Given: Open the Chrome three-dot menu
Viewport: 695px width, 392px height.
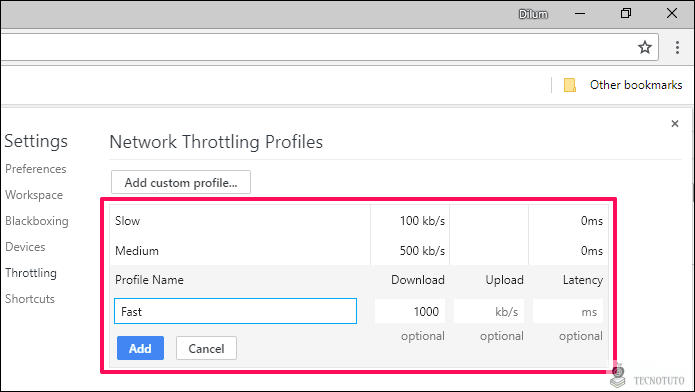Looking at the screenshot, I should (x=677, y=47).
